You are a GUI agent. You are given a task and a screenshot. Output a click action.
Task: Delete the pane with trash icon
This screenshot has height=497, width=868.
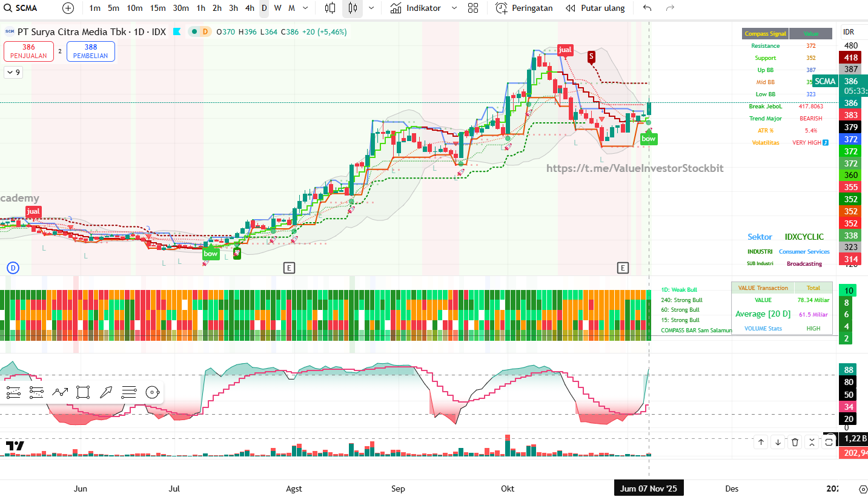795,443
